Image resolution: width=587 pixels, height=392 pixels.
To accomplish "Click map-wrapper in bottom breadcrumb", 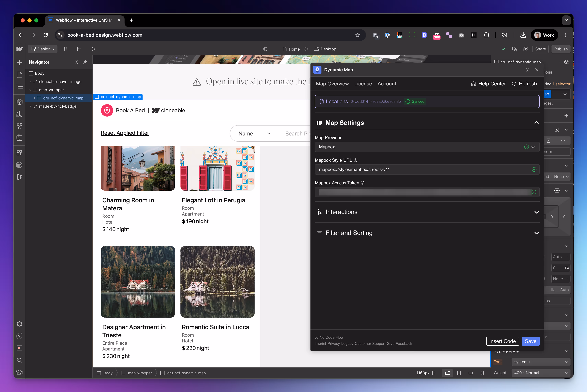I will coord(137,373).
